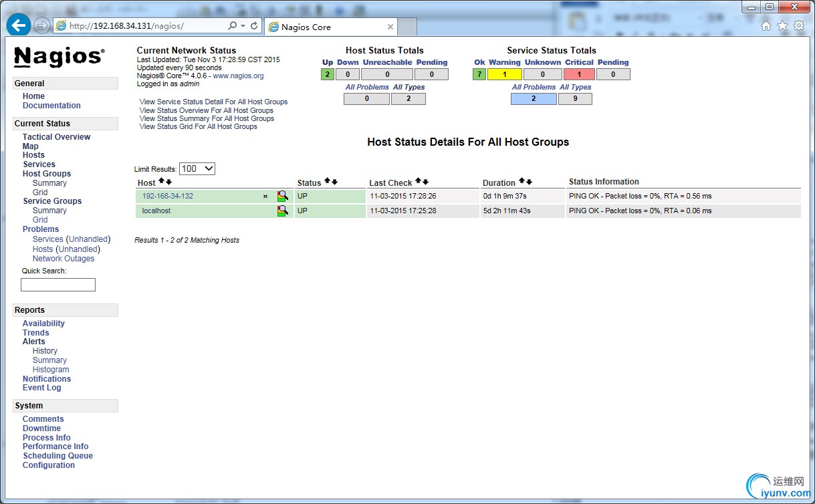Click yellow Warning services count 1
Image resolution: width=815 pixels, height=504 pixels.
click(504, 74)
